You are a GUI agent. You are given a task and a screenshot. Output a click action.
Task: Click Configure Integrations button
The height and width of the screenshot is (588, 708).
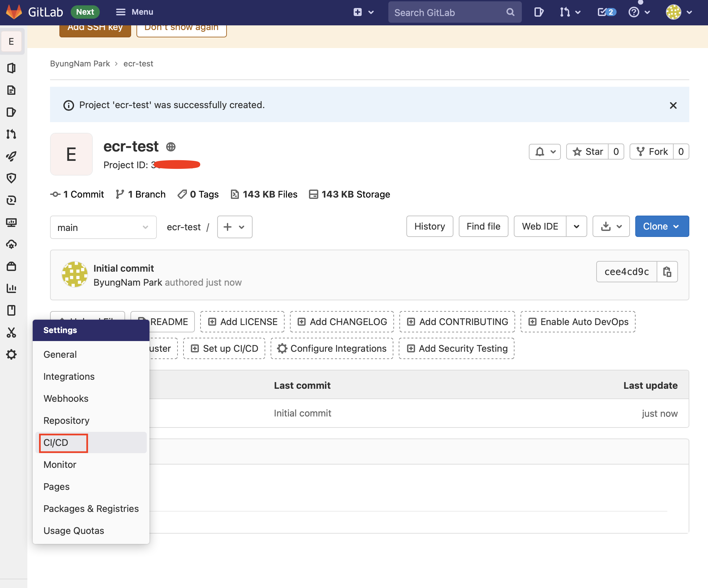(332, 348)
